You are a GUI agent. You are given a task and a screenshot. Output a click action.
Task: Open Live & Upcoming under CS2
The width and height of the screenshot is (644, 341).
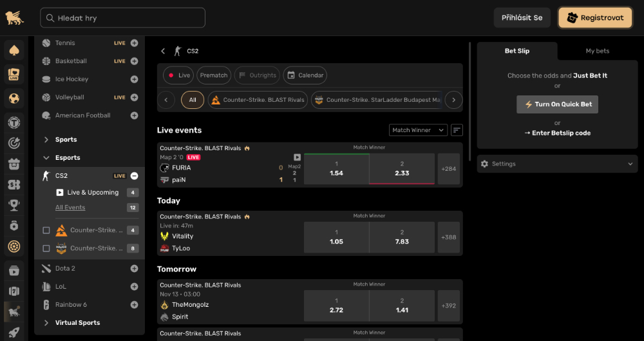pos(93,193)
